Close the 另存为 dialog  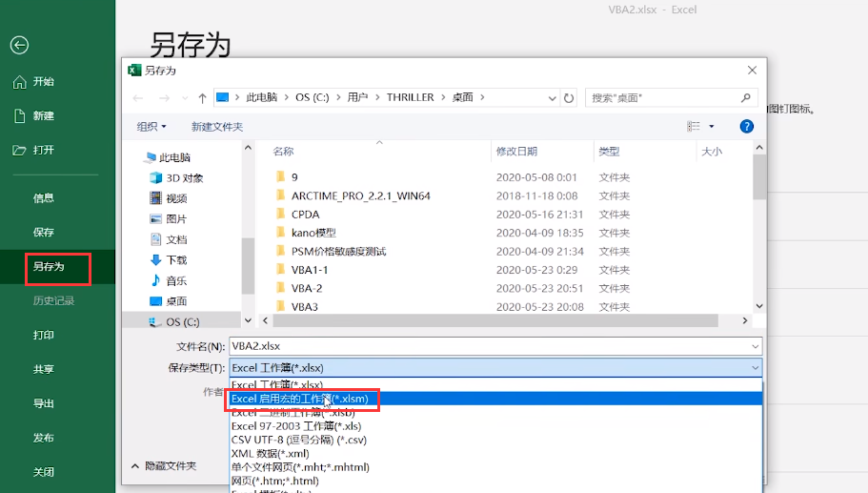(x=752, y=70)
